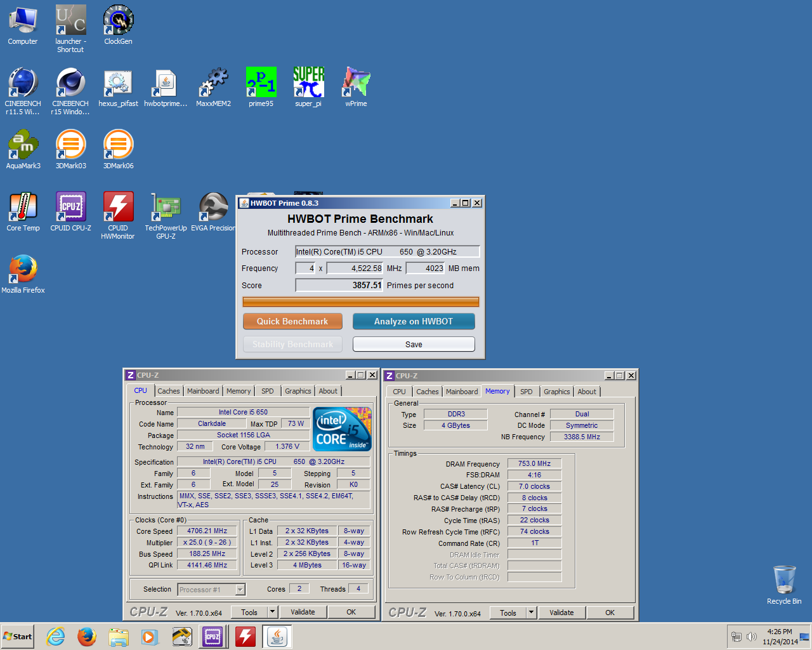
Task: Open the Processor #1 selection dropdown
Action: [211, 590]
